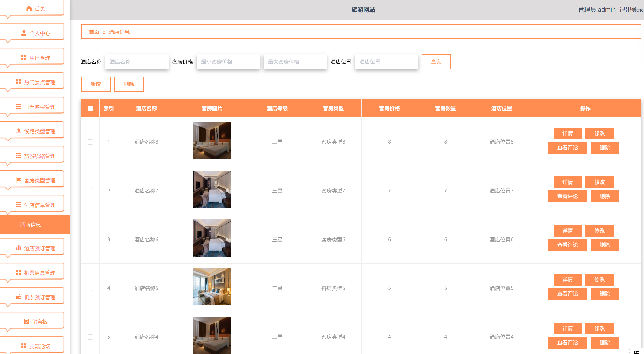Click the wallet icon beside 机票预订管理
Screen dimensions: 644x354
coord(19,297)
